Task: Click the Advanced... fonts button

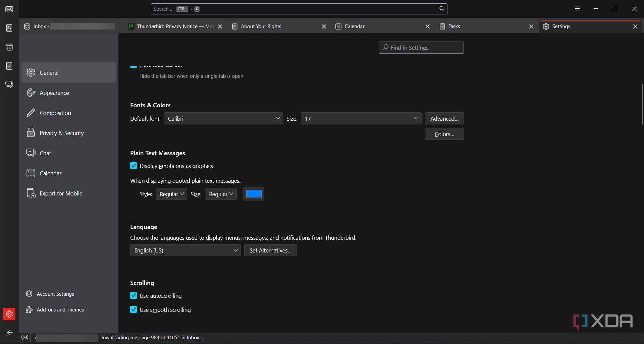Action: [x=444, y=118]
